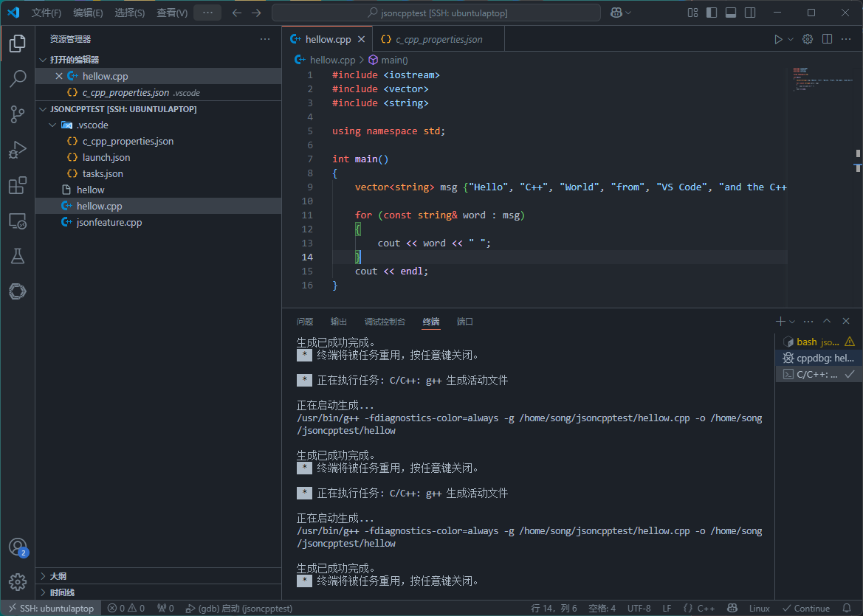Click the Run C++ file play button
This screenshot has width=863, height=616.
click(778, 39)
